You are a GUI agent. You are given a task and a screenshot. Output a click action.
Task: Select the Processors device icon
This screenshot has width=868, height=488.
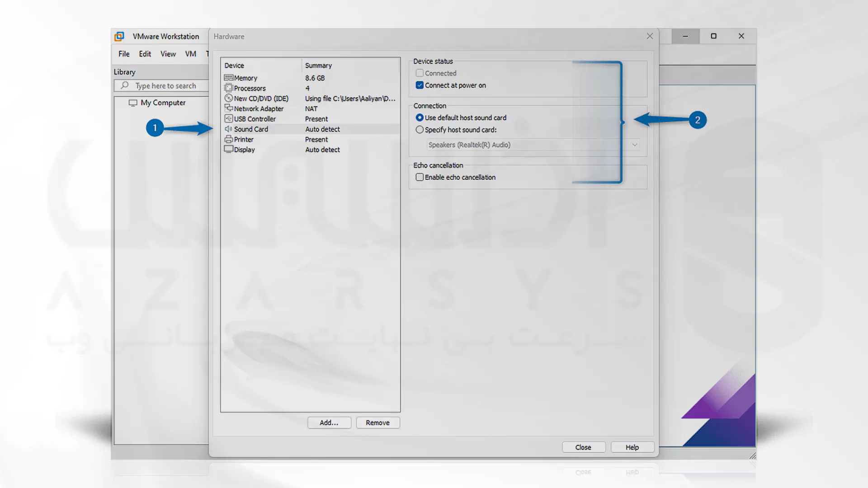tap(229, 88)
